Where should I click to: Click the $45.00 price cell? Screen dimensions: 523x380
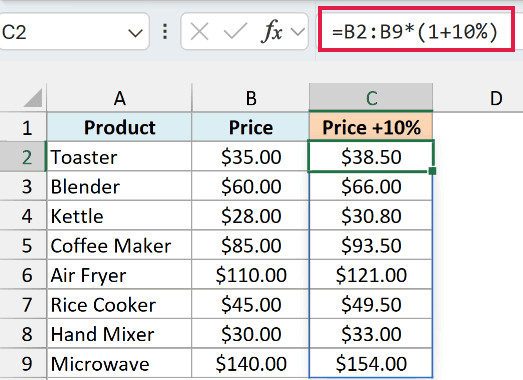tap(251, 304)
